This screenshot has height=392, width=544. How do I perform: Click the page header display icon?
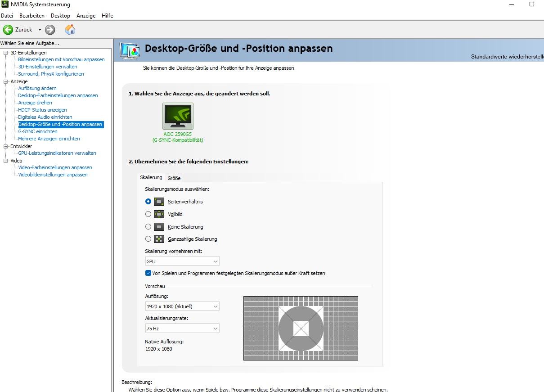coord(130,50)
